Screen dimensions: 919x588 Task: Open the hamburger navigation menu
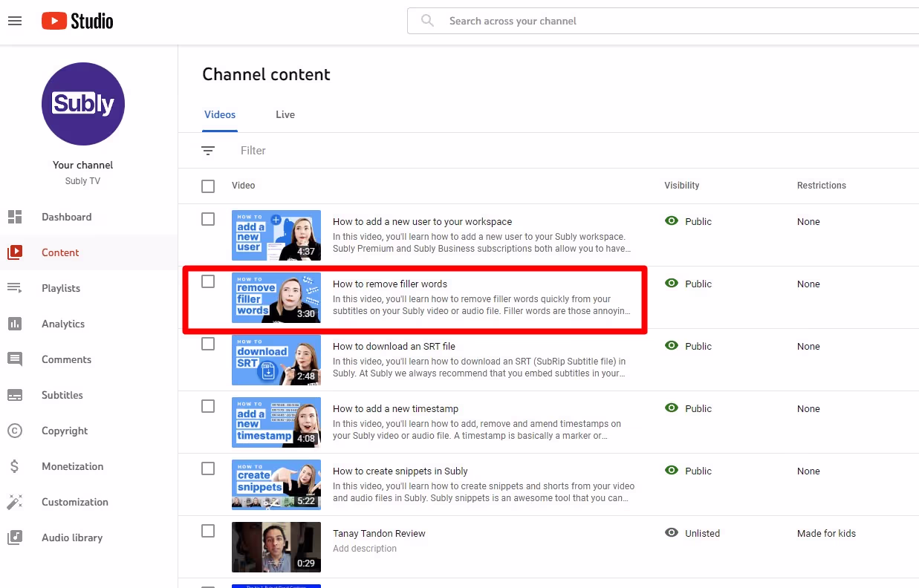coord(15,21)
